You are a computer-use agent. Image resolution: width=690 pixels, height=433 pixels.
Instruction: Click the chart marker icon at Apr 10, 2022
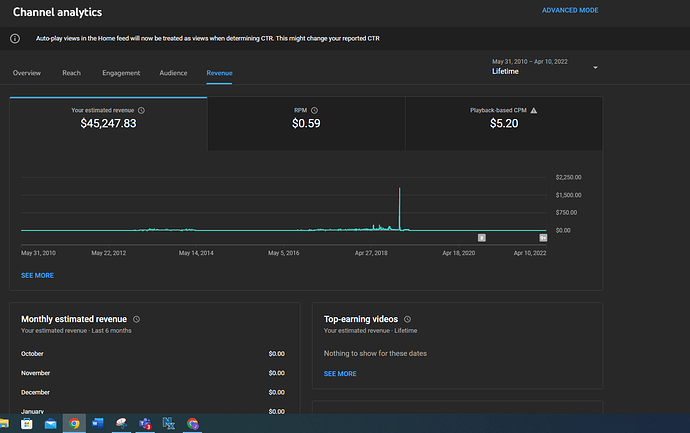coord(543,238)
